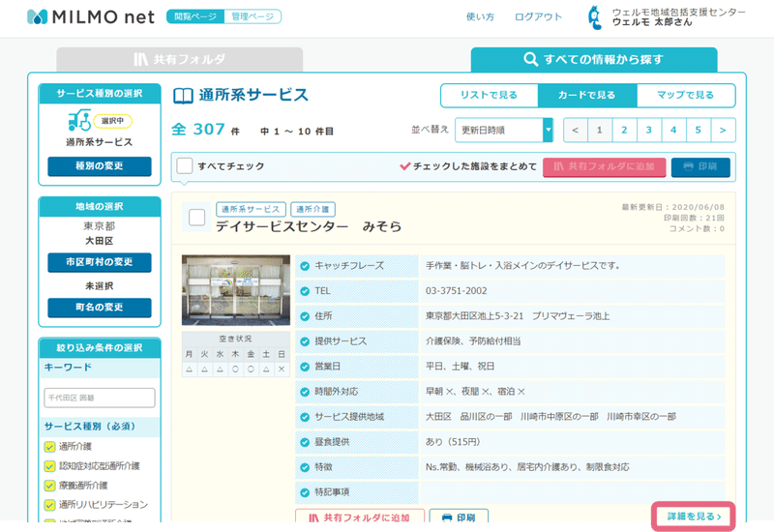Go to the previous page arrow
The image size is (774, 532).
[575, 131]
